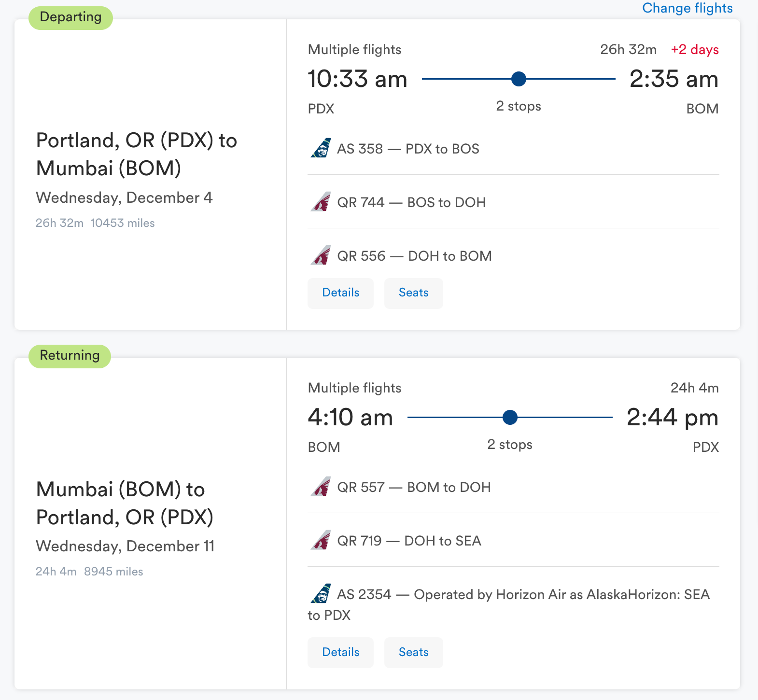Click the Qatar Airways icon for QR 744
The image size is (758, 700).
321,202
